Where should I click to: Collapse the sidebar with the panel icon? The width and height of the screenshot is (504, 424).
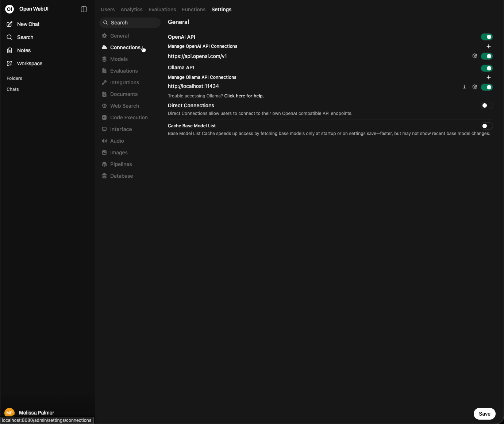84,9
